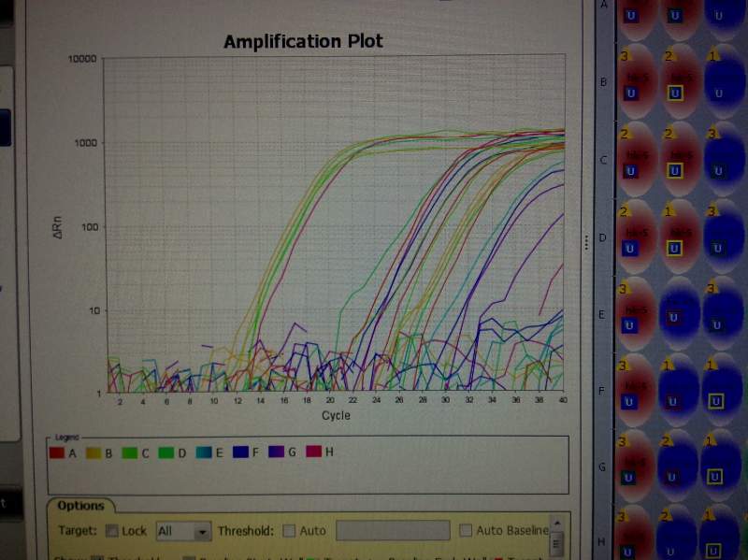
Task: Select row H blue well labeled 1
Action: point(720,533)
